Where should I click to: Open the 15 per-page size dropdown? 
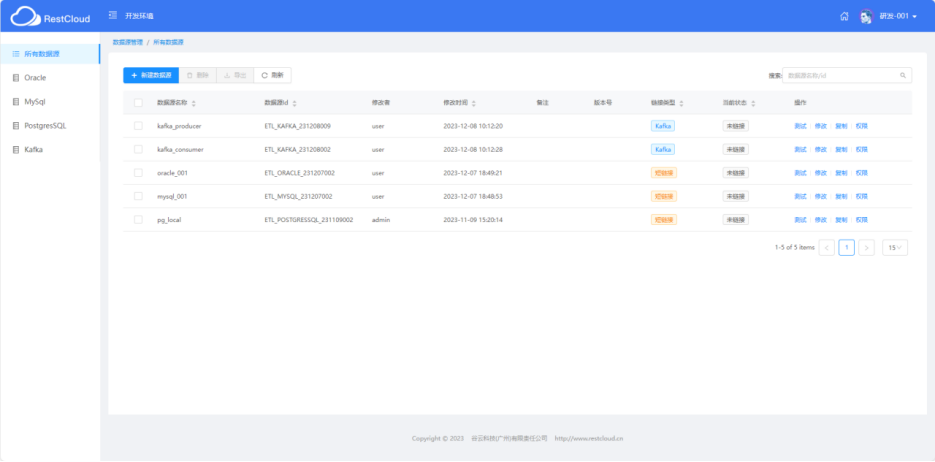click(895, 247)
